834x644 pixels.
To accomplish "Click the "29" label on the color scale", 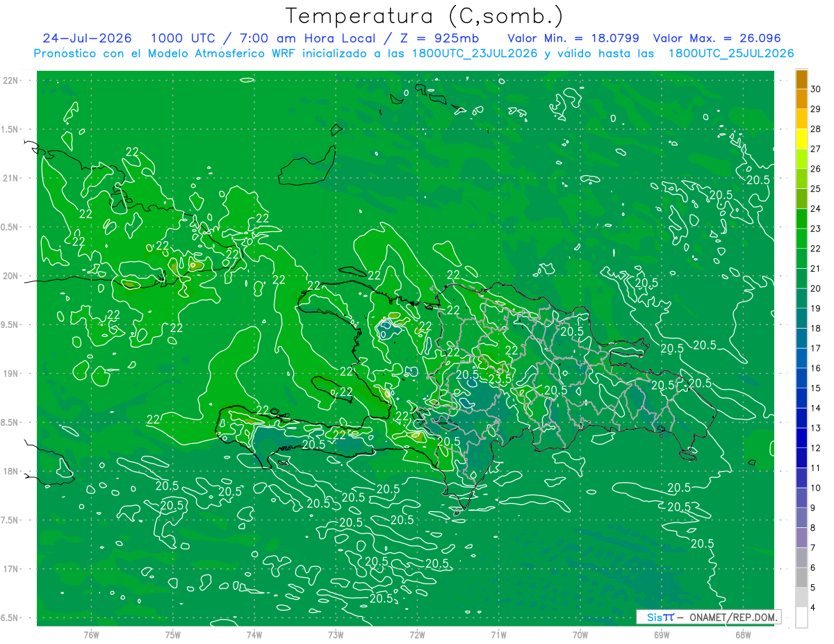I will 816,109.
